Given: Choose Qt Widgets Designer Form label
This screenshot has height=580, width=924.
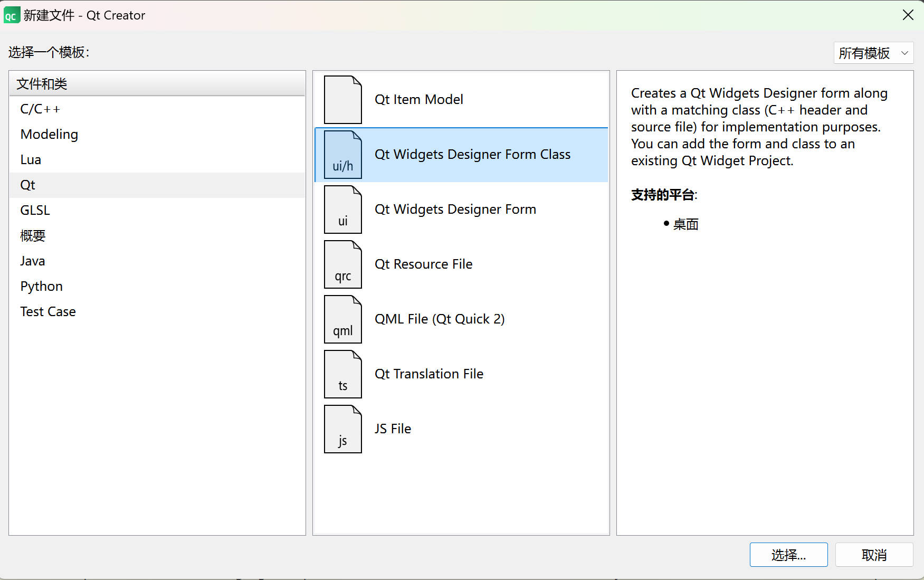Looking at the screenshot, I should pos(455,210).
